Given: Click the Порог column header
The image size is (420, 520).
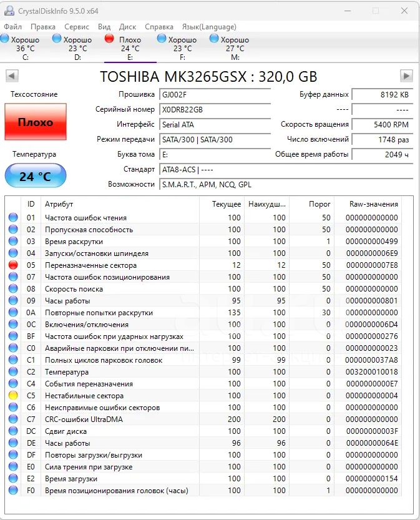Looking at the screenshot, I should pyautogui.click(x=311, y=204).
